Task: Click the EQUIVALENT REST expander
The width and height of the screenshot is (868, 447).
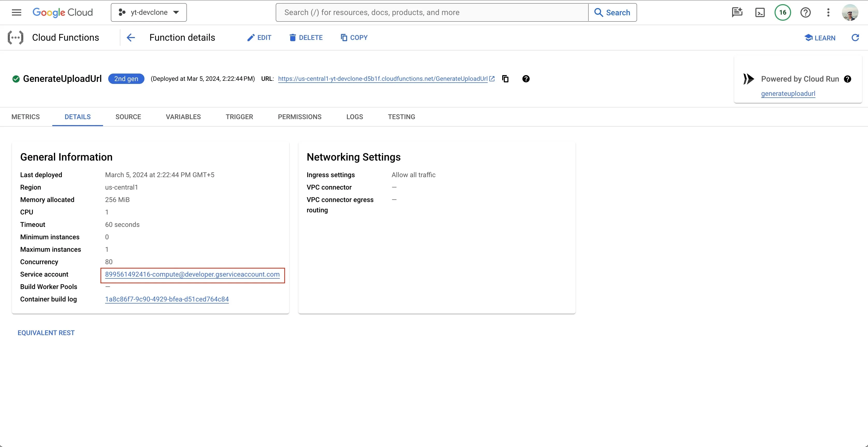Action: pos(46,332)
